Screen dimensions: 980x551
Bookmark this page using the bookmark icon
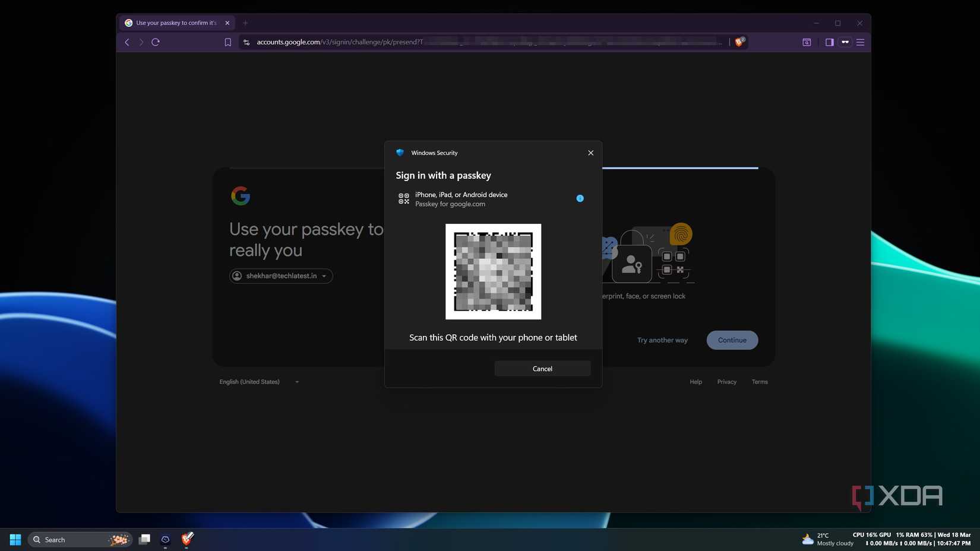coord(228,42)
